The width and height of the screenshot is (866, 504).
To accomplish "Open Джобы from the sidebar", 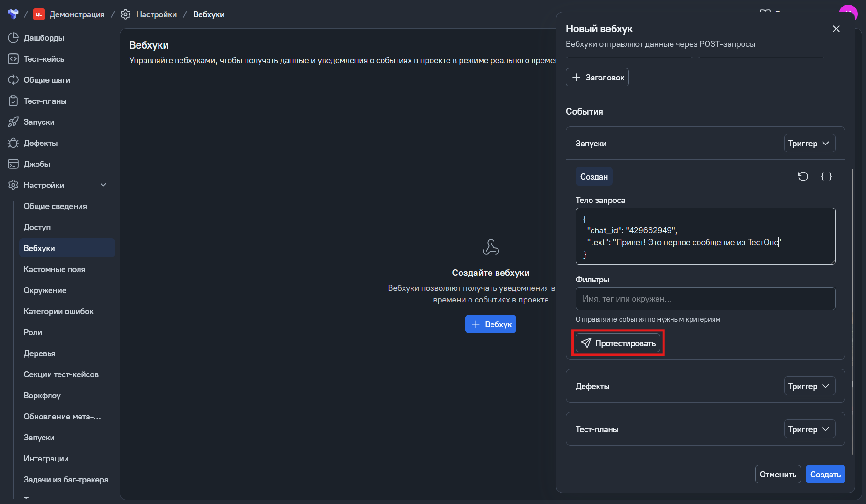I will (36, 164).
